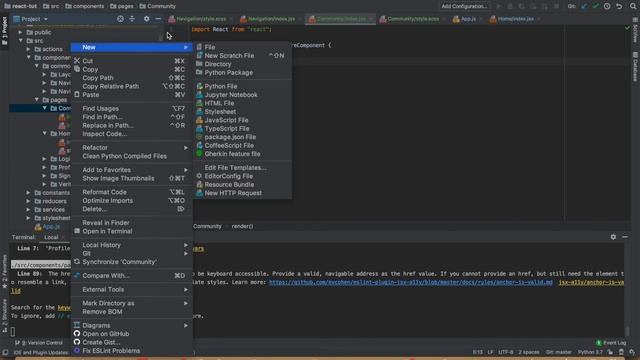Click the Fix ESLint Problems icon
This screenshot has width=640, height=360.
(77, 351)
